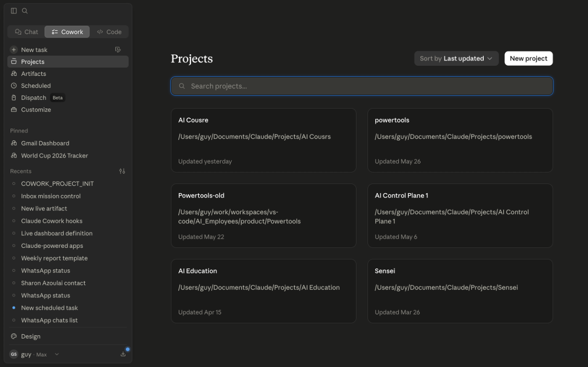This screenshot has width=588, height=367.
Task: Open recent Weekly report template task
Action: (x=68, y=258)
